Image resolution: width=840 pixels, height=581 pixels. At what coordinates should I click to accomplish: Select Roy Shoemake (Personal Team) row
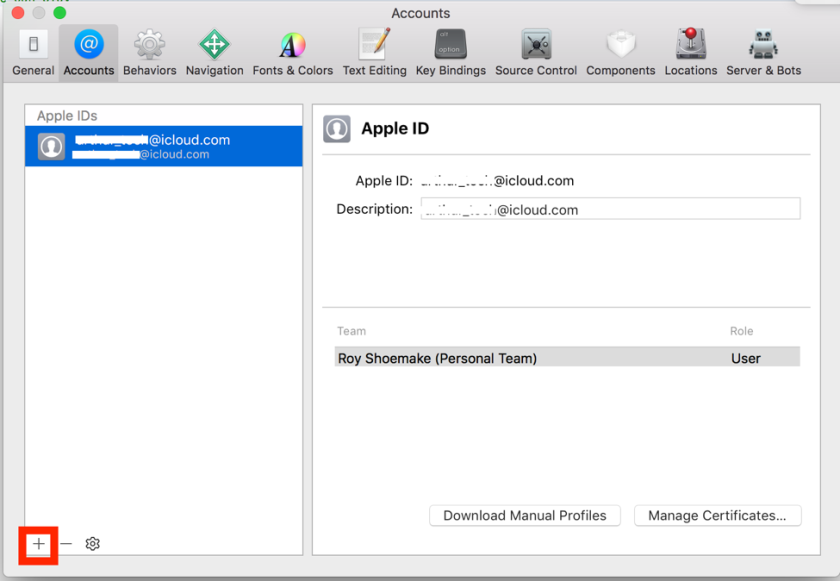pyautogui.click(x=567, y=358)
